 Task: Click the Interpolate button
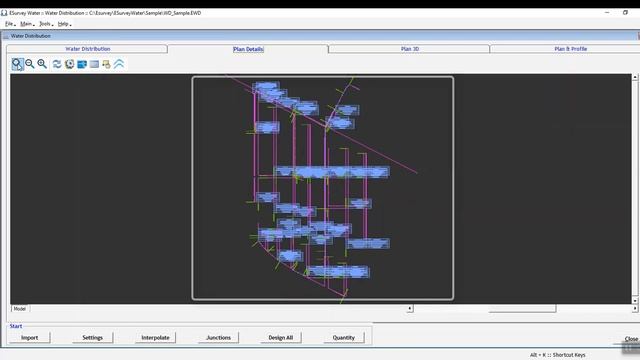pyautogui.click(x=155, y=338)
